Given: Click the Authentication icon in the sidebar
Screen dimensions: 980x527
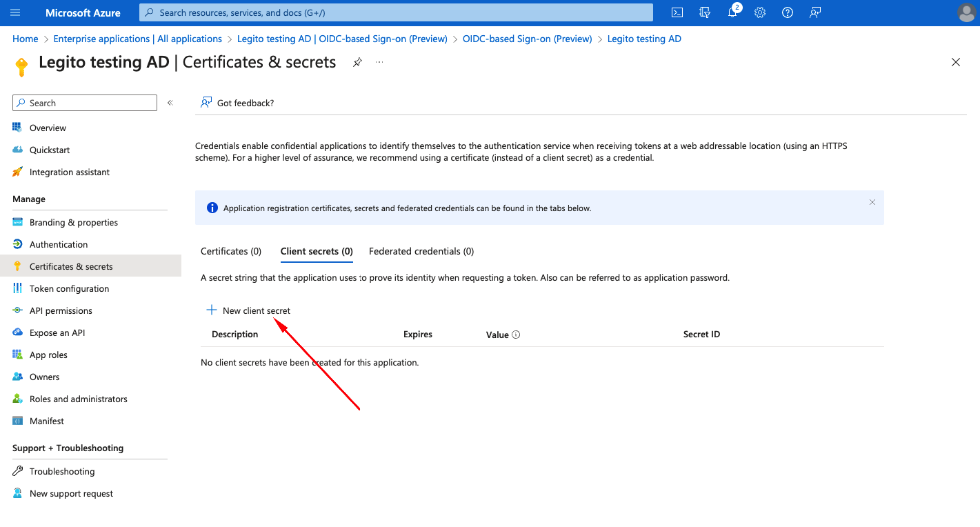Looking at the screenshot, I should pyautogui.click(x=17, y=244).
